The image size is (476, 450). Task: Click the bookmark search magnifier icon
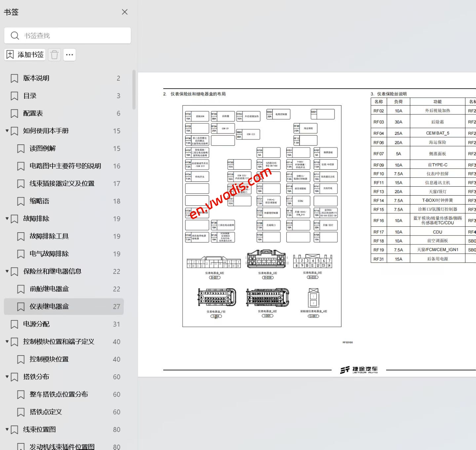(15, 35)
